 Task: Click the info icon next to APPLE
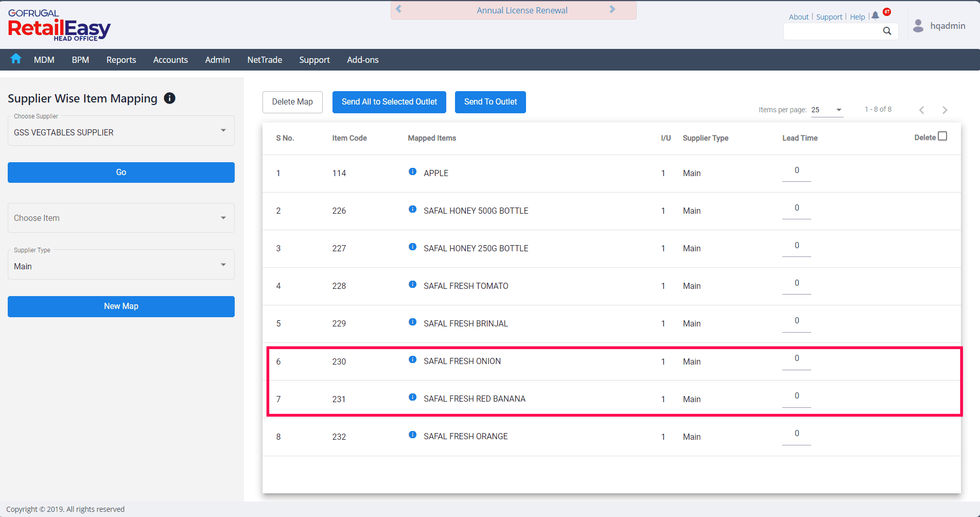coord(412,171)
